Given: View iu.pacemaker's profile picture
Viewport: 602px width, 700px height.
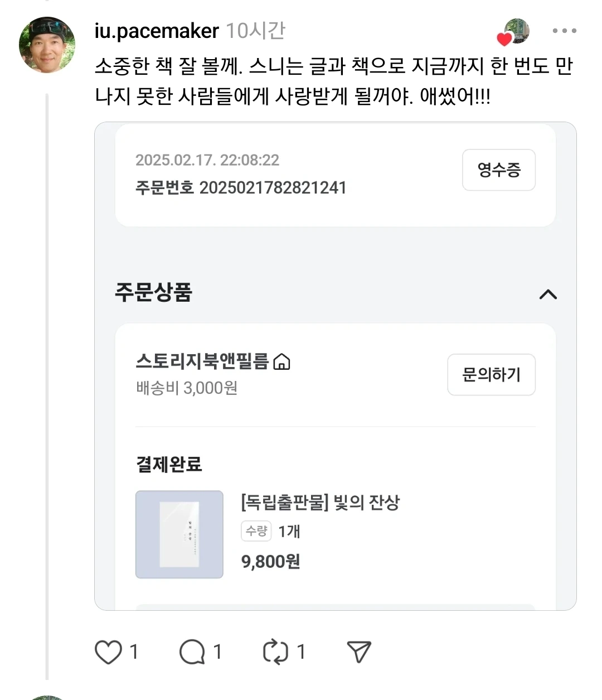Looking at the screenshot, I should tap(47, 45).
